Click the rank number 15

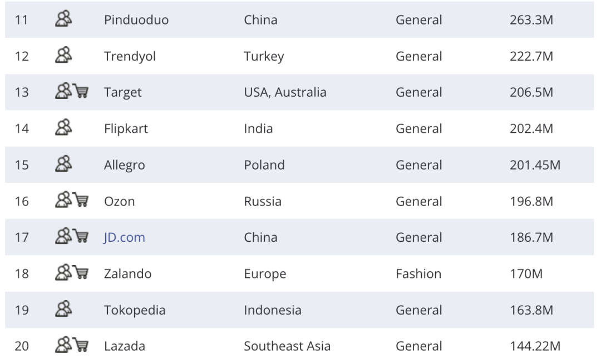point(22,165)
